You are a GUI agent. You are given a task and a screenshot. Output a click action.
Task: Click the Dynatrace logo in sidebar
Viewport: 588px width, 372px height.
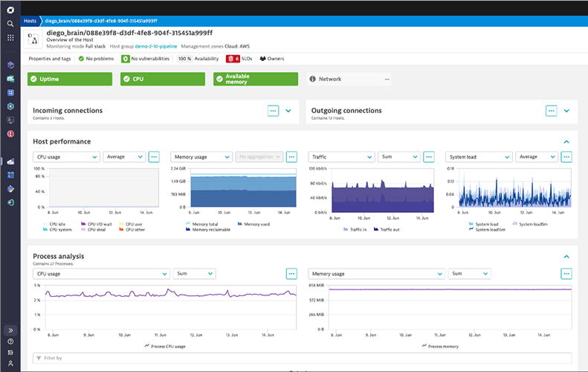pos(10,8)
